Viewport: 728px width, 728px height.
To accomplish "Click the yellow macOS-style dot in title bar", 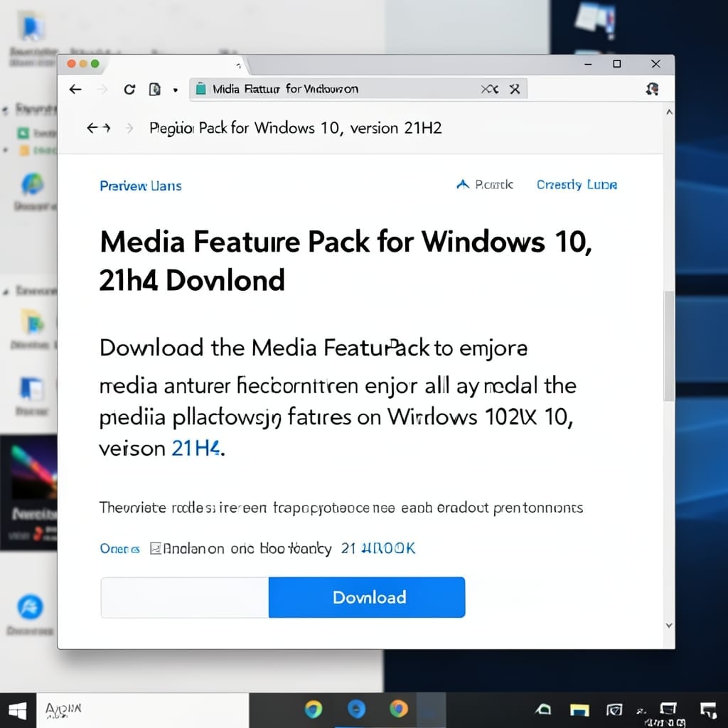I will pos(84,63).
